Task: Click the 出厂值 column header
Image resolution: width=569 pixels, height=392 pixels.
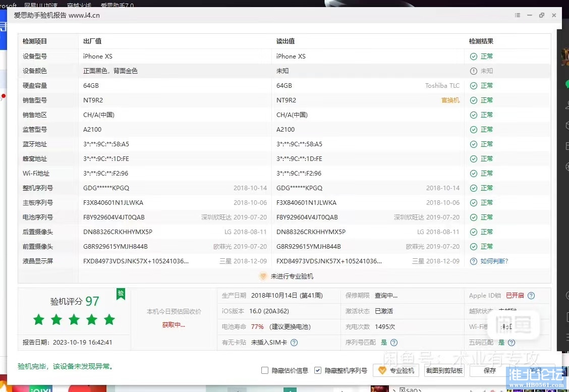Action: pyautogui.click(x=92, y=41)
